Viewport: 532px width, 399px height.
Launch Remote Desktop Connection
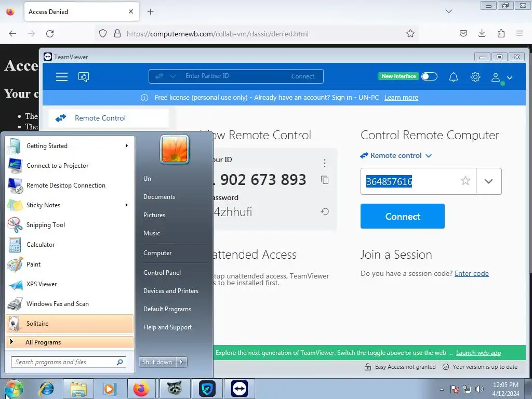pos(70,185)
